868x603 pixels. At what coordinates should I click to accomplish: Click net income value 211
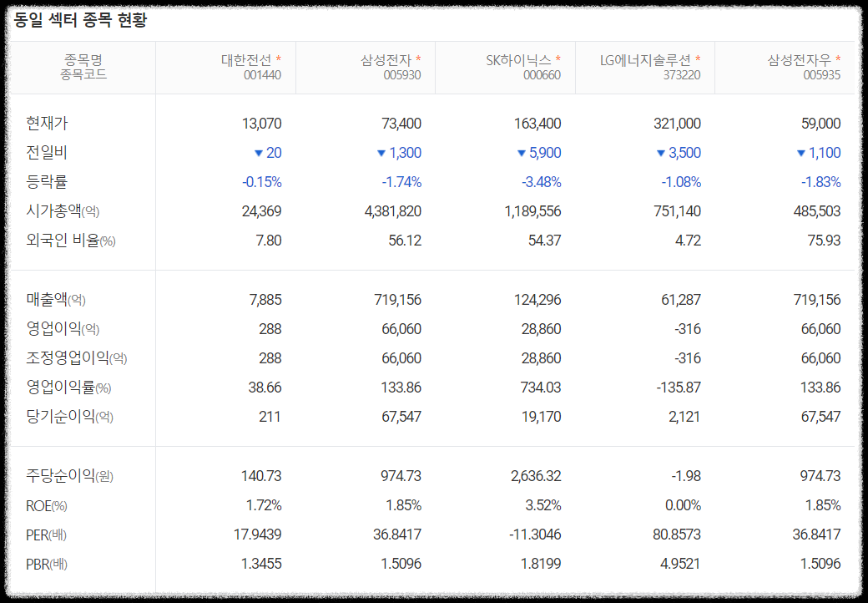pos(270,417)
